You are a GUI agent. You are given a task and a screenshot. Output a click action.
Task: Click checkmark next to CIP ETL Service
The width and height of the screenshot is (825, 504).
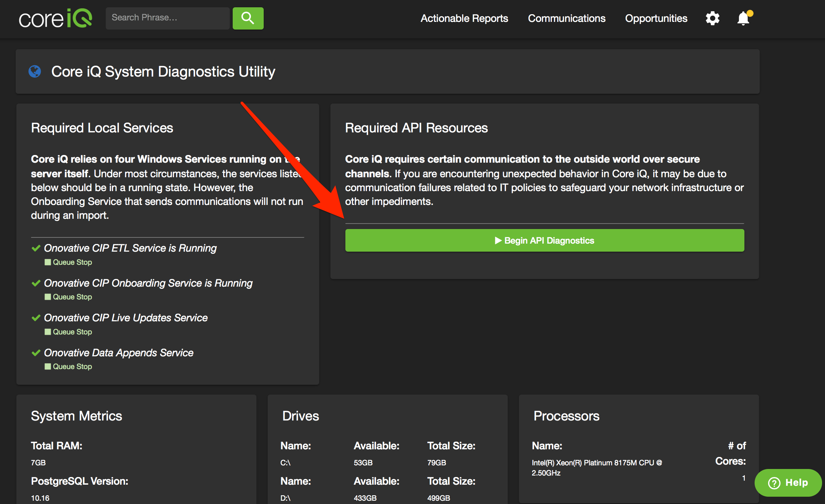click(x=36, y=248)
